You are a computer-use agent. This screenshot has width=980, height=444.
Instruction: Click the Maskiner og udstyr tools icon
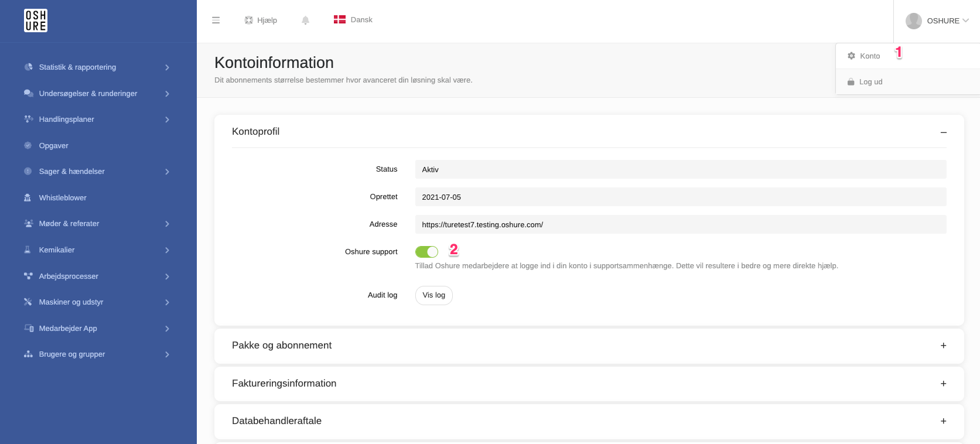point(28,302)
